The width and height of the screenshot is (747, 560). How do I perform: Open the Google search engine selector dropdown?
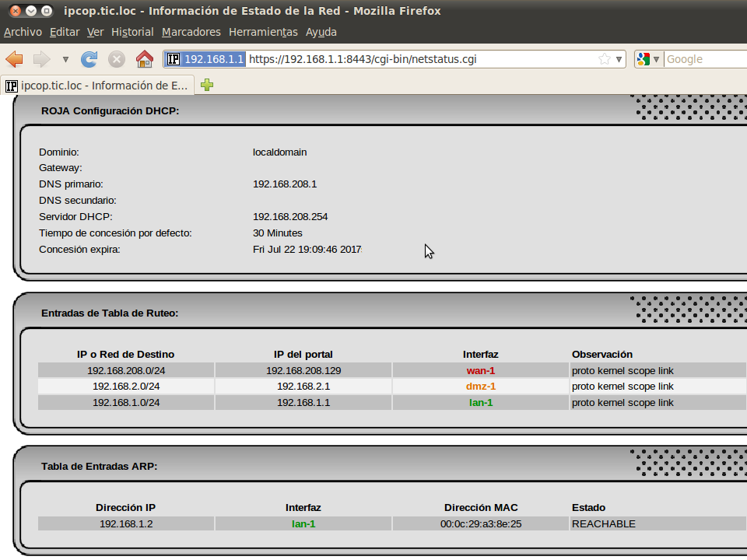[x=648, y=59]
